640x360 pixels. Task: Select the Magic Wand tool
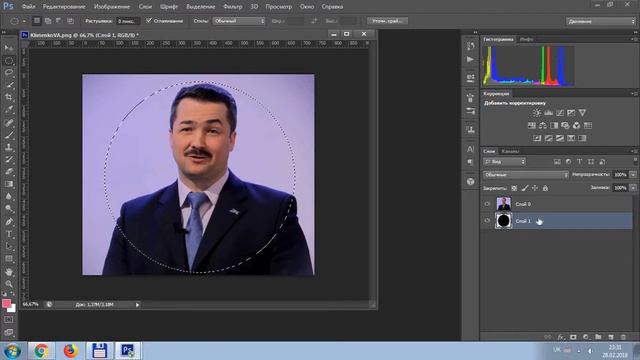[9, 85]
